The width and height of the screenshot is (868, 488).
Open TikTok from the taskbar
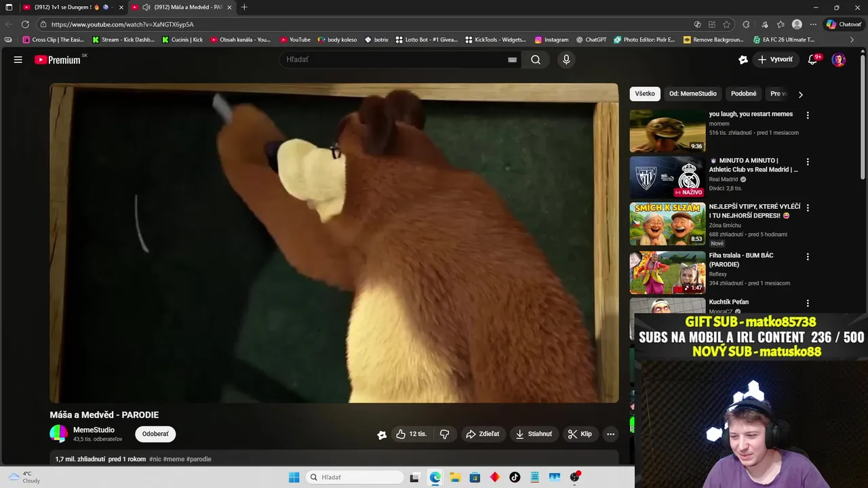pyautogui.click(x=515, y=477)
